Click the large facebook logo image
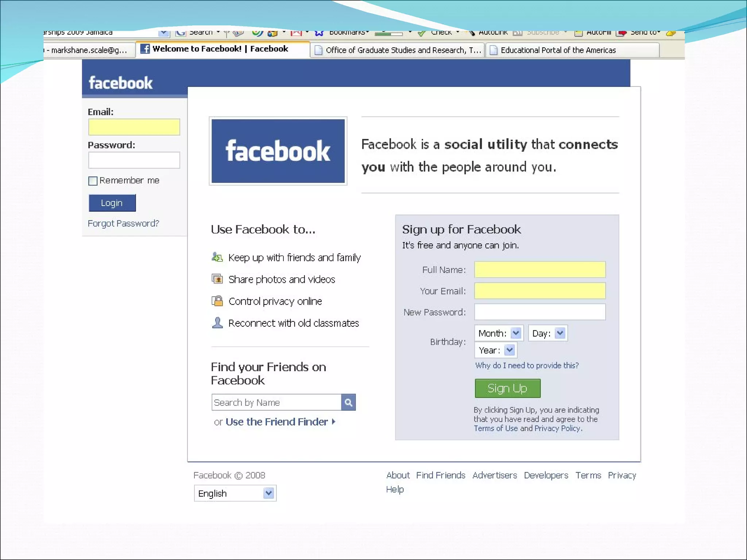 278,151
